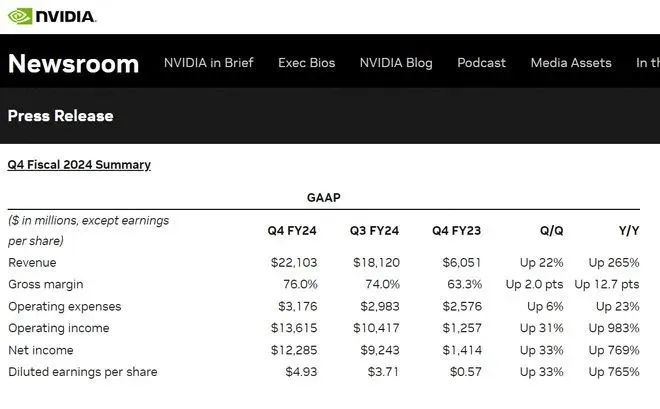Click the NVIDIA eye logo icon
Image resolution: width=660 pixels, height=409 pixels.
(x=19, y=16)
